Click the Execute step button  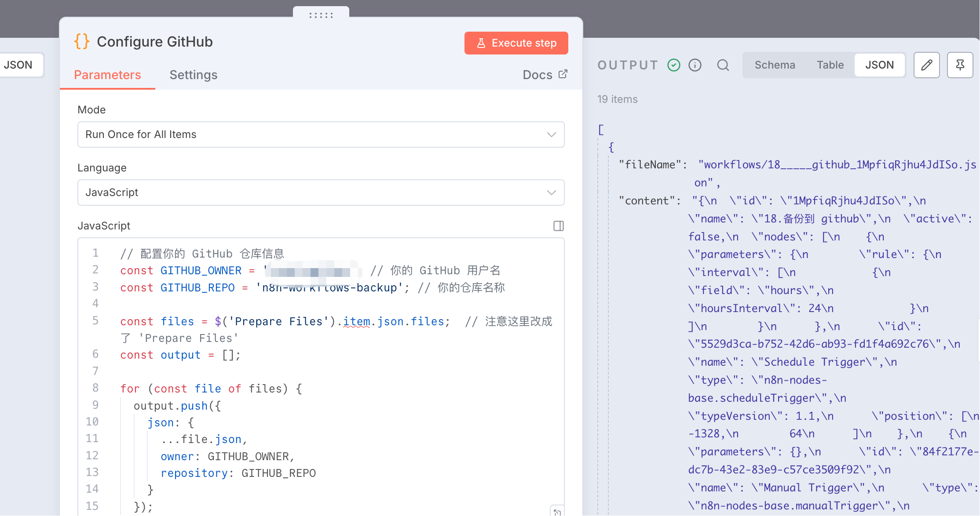516,43
